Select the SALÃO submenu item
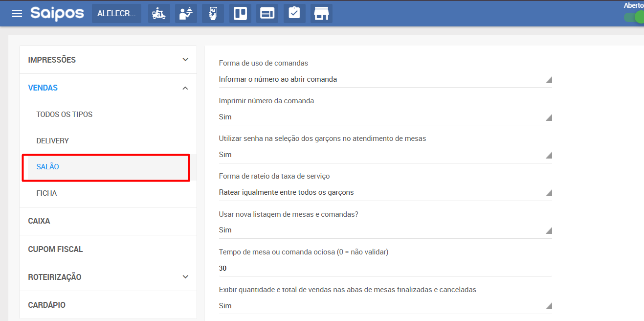 coord(48,167)
